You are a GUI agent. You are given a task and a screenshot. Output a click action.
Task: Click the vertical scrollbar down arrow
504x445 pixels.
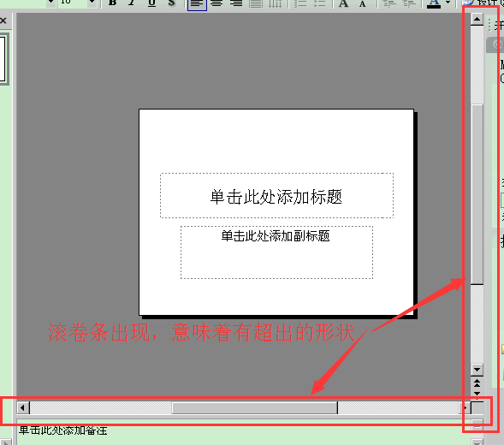[x=477, y=370]
